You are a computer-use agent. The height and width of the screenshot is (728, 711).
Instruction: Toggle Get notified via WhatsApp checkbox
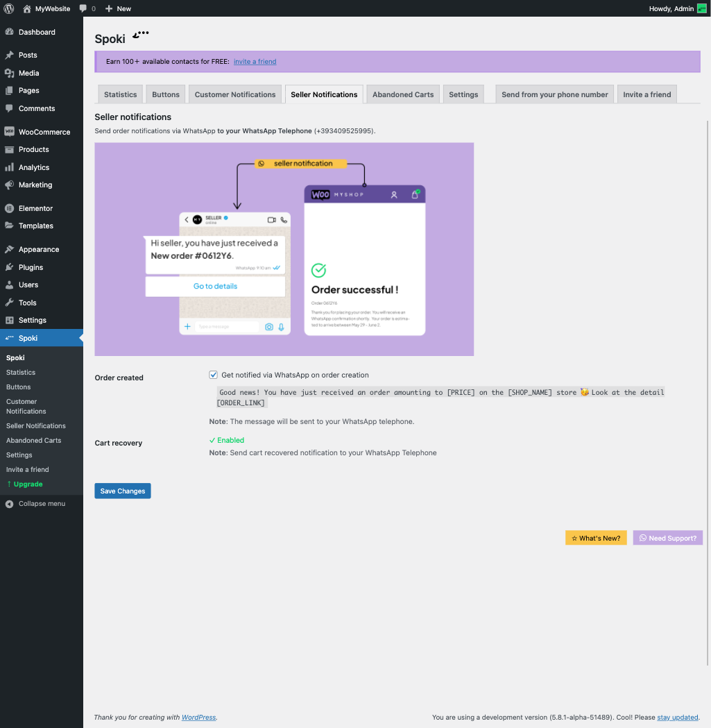tap(213, 375)
